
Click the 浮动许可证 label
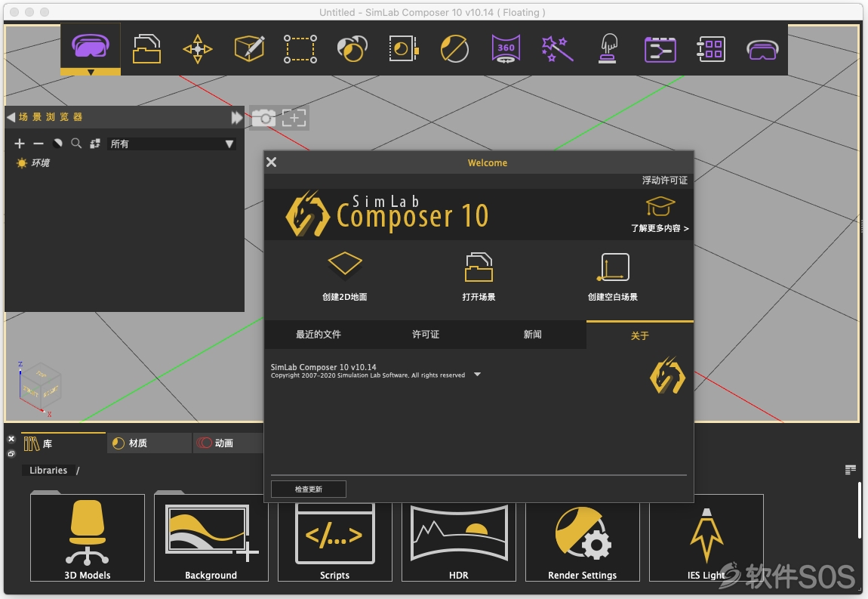point(664,180)
